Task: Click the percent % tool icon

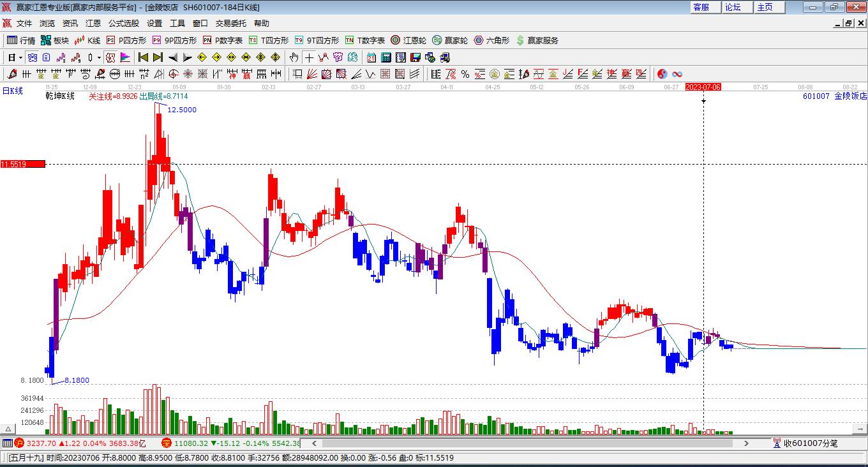Action: point(465,74)
